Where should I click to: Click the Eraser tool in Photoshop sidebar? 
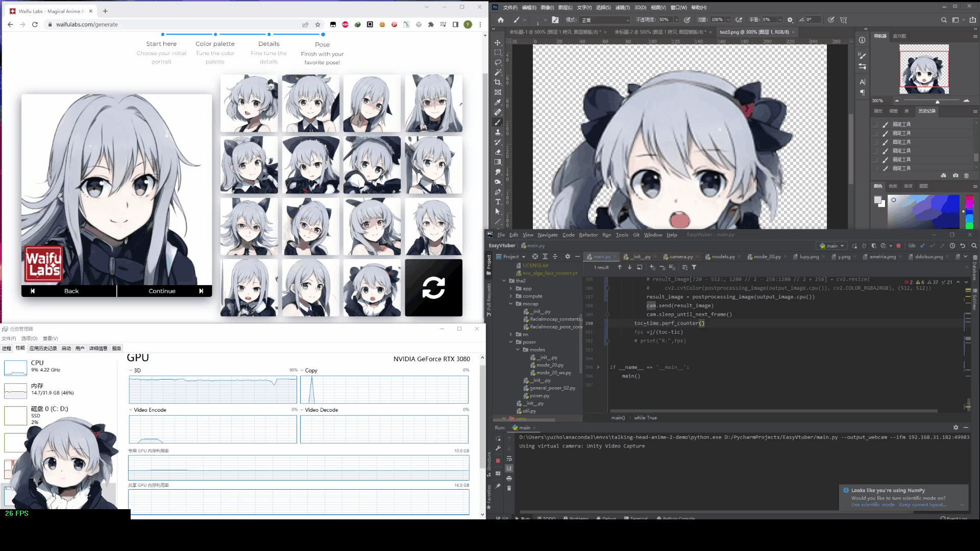[x=498, y=152]
